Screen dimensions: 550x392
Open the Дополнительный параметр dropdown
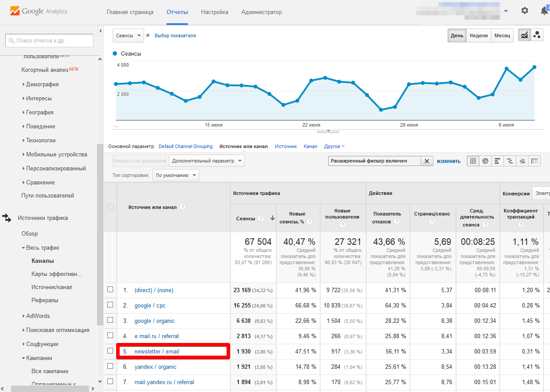(x=206, y=160)
